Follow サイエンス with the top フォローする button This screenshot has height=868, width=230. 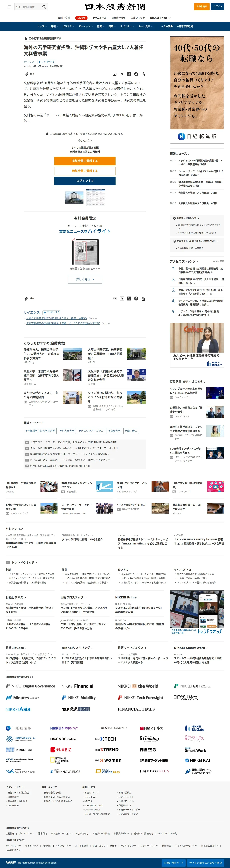46,62
